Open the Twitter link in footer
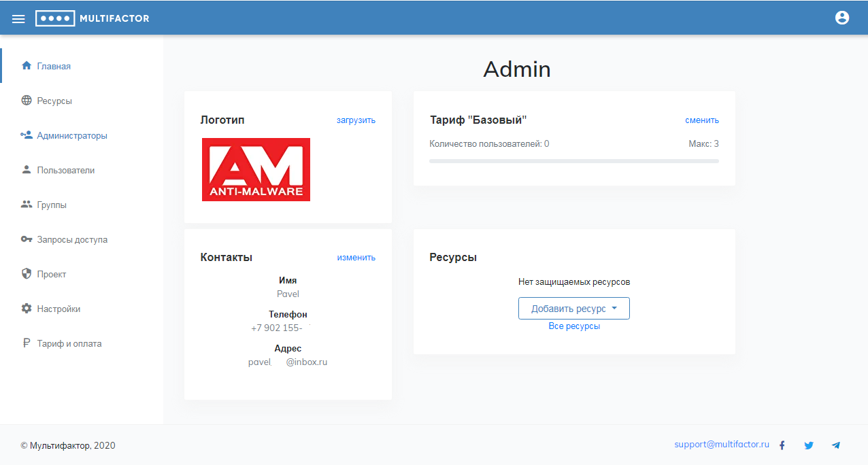The height and width of the screenshot is (465, 868). click(x=809, y=445)
